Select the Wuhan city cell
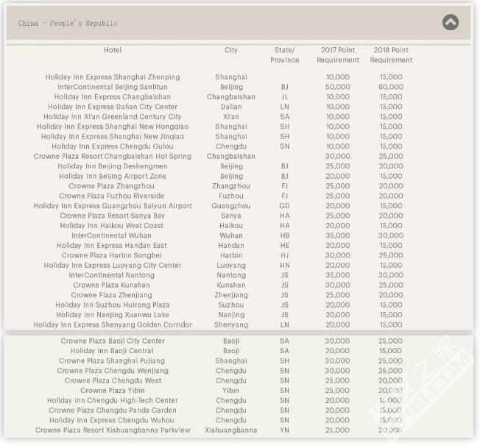Screen dimensions: 480x448 (x=231, y=235)
